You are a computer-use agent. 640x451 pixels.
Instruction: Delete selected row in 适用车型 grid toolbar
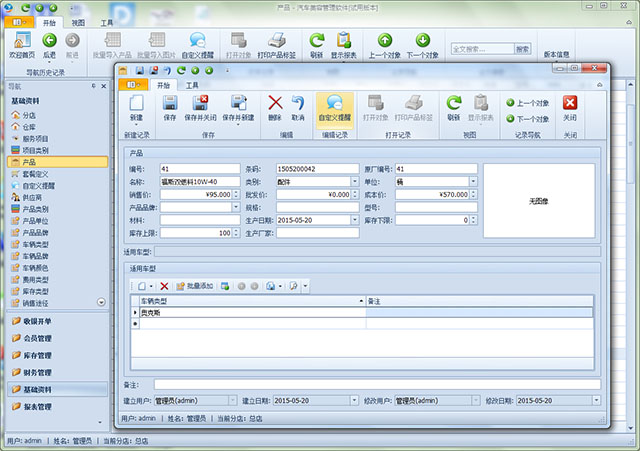(164, 286)
